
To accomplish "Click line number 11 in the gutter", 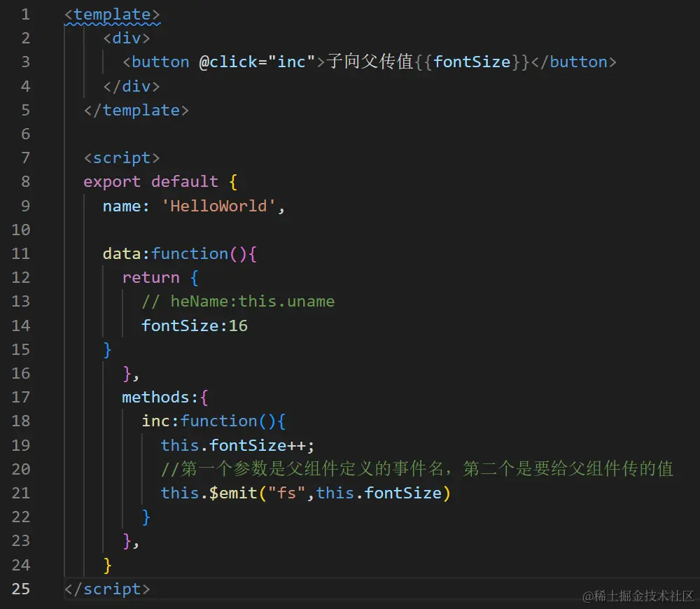I will [20, 253].
